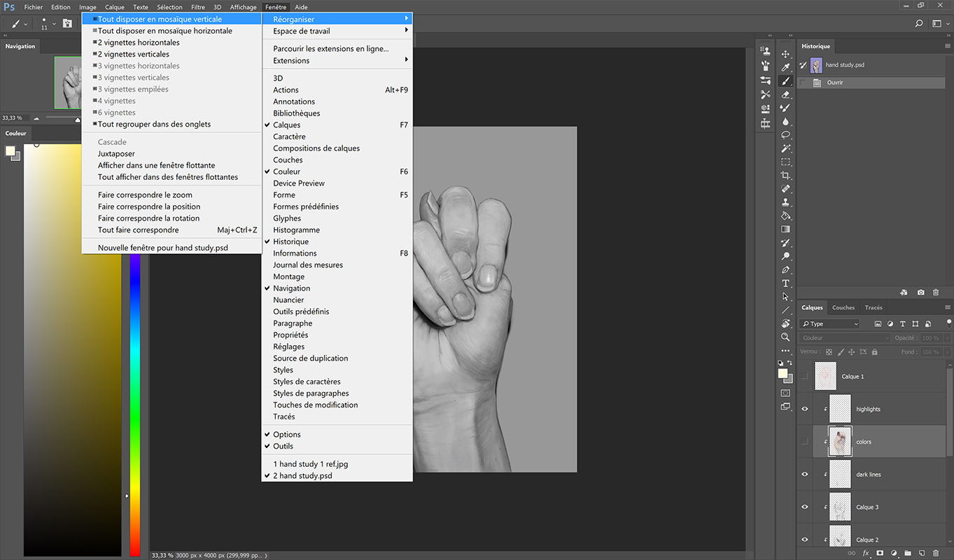Select the Horizontal Type tool
954x560 pixels.
point(785,283)
